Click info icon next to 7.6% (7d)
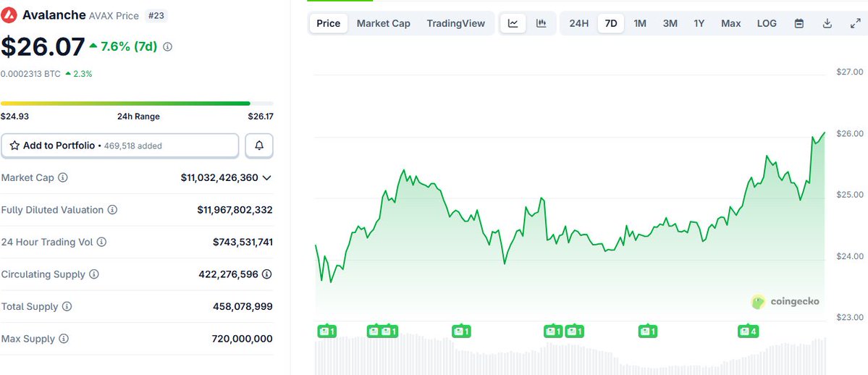This screenshot has height=375, width=868. pyautogui.click(x=168, y=47)
